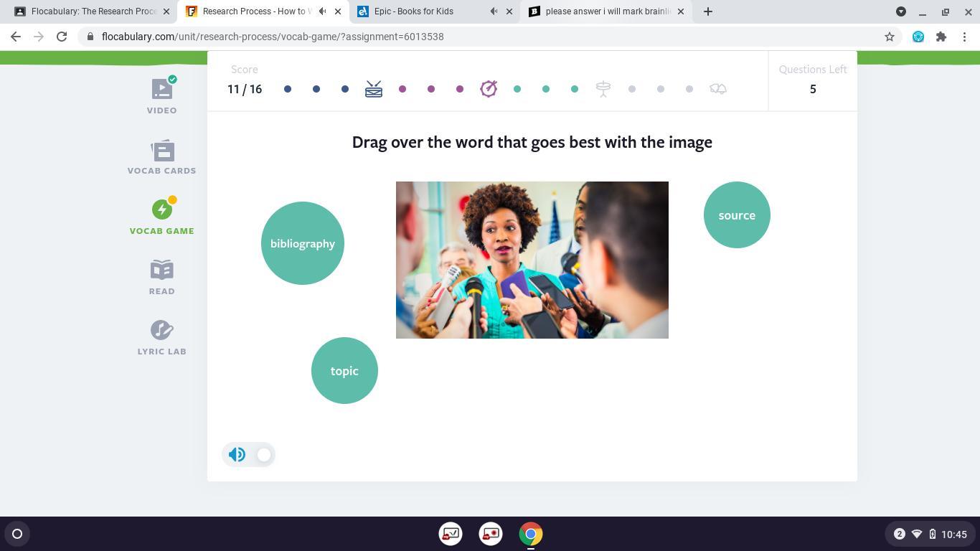This screenshot has height=551, width=980.
Task: Open the Read section
Action: [x=161, y=278]
